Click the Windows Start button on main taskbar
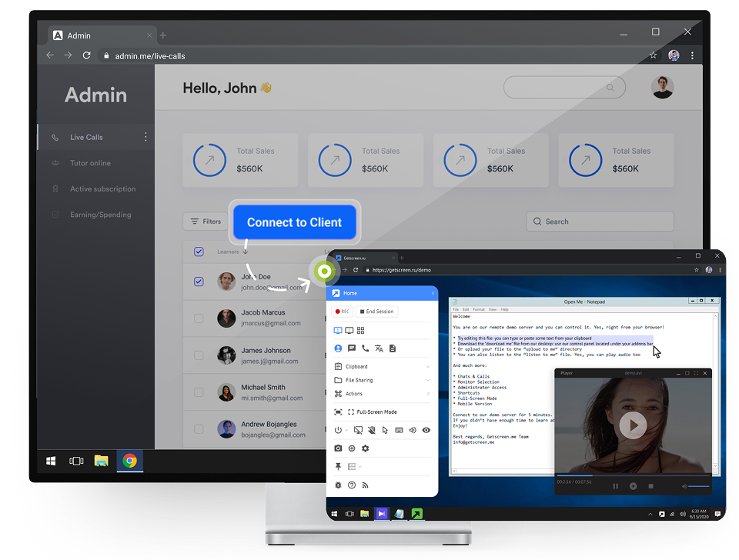Image resolution: width=739 pixels, height=560 pixels. (x=51, y=461)
